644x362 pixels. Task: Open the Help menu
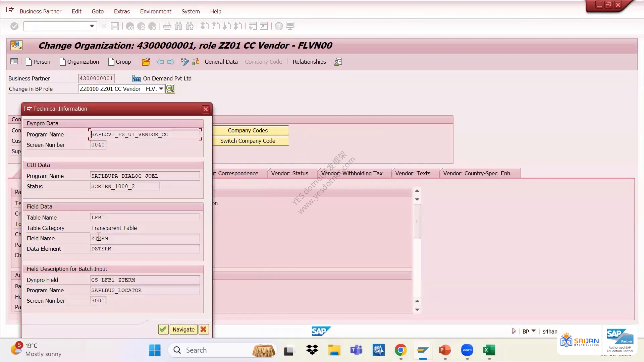tap(216, 11)
